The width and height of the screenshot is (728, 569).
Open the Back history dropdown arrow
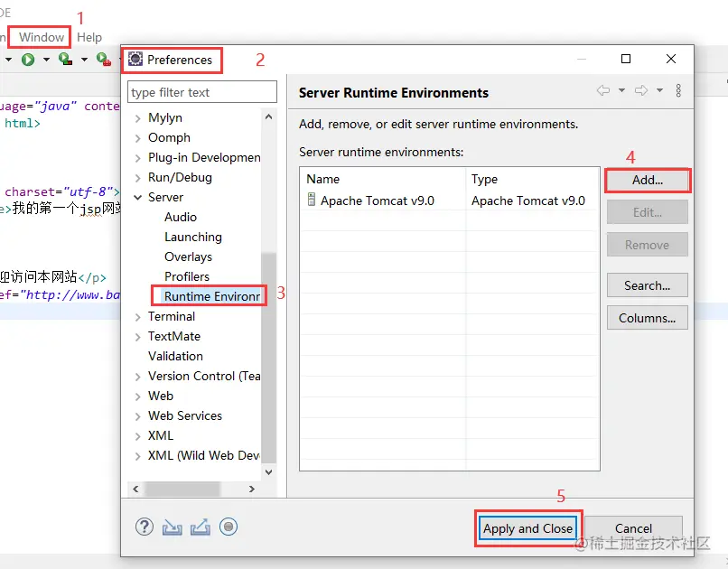coord(621,90)
